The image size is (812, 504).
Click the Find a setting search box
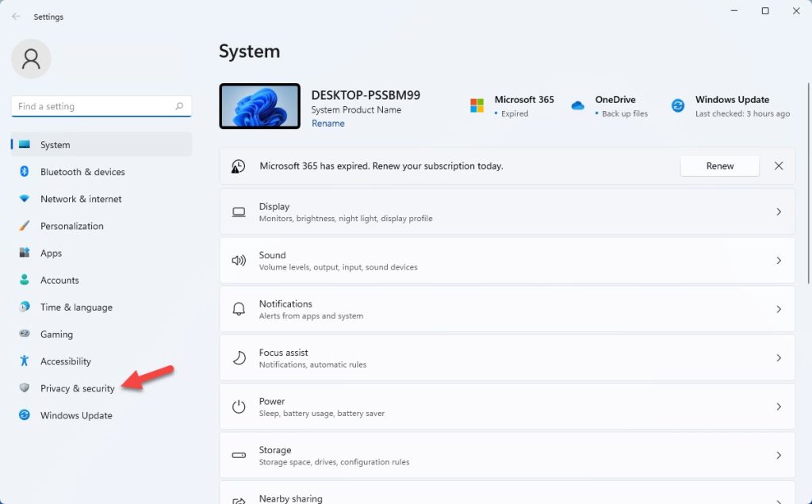101,106
